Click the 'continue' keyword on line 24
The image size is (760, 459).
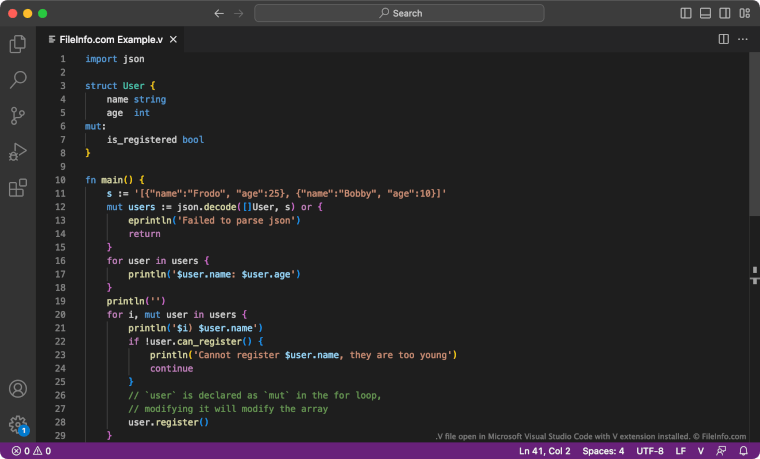coord(172,368)
